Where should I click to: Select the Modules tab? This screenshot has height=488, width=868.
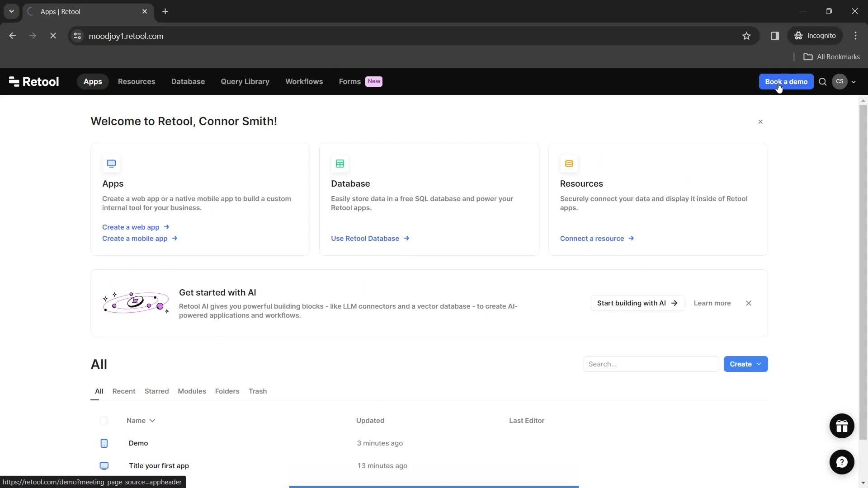[x=192, y=391]
